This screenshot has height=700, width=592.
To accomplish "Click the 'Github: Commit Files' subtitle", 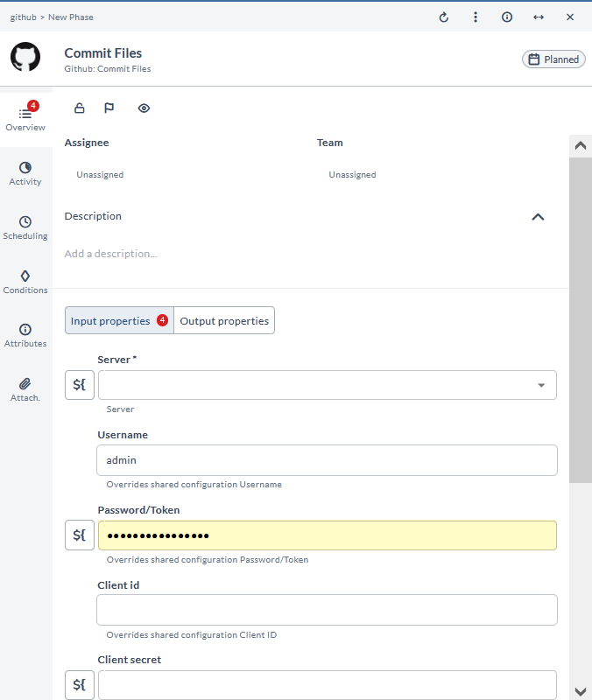I will (108, 69).
